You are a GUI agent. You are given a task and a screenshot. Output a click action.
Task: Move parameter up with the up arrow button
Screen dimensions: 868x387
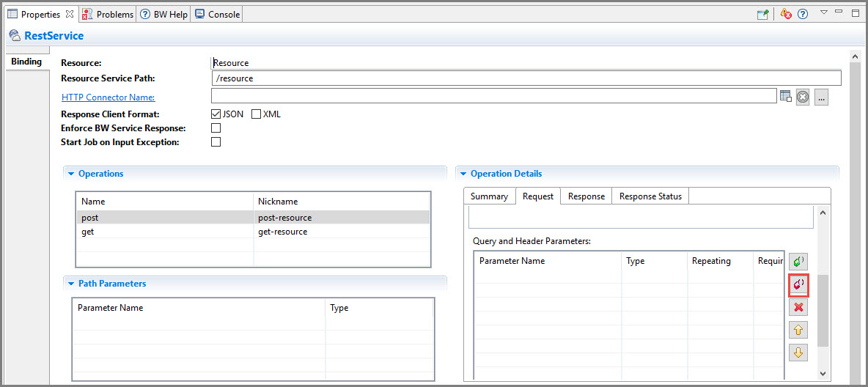click(798, 330)
